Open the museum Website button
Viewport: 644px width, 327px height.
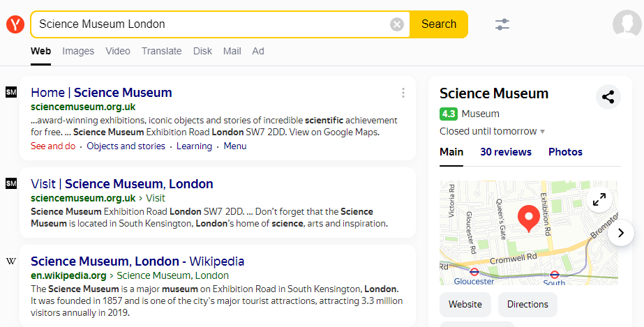tap(465, 305)
